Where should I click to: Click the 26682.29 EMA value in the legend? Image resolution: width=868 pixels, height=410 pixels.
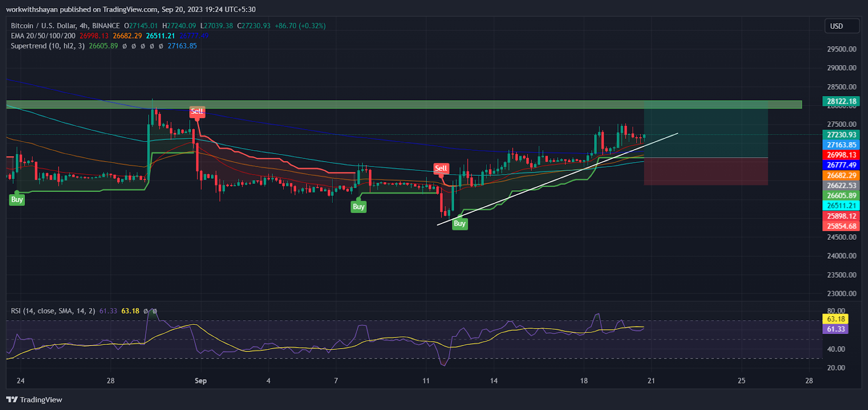click(127, 36)
